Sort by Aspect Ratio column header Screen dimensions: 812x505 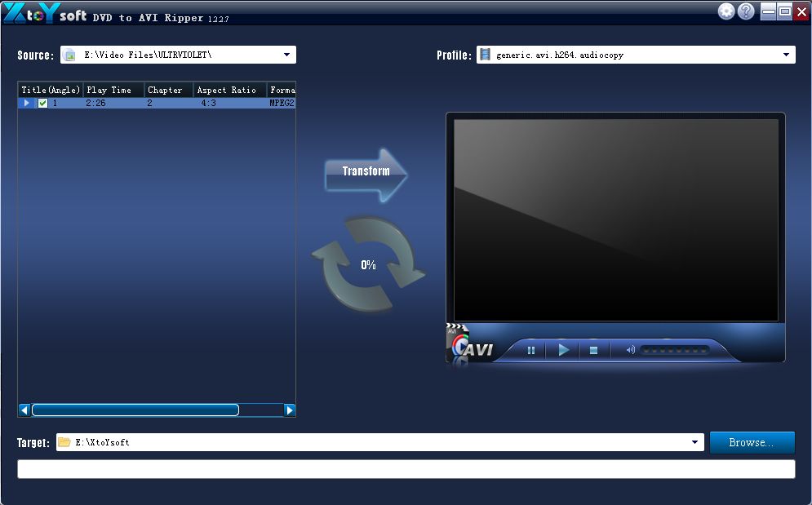tap(230, 90)
